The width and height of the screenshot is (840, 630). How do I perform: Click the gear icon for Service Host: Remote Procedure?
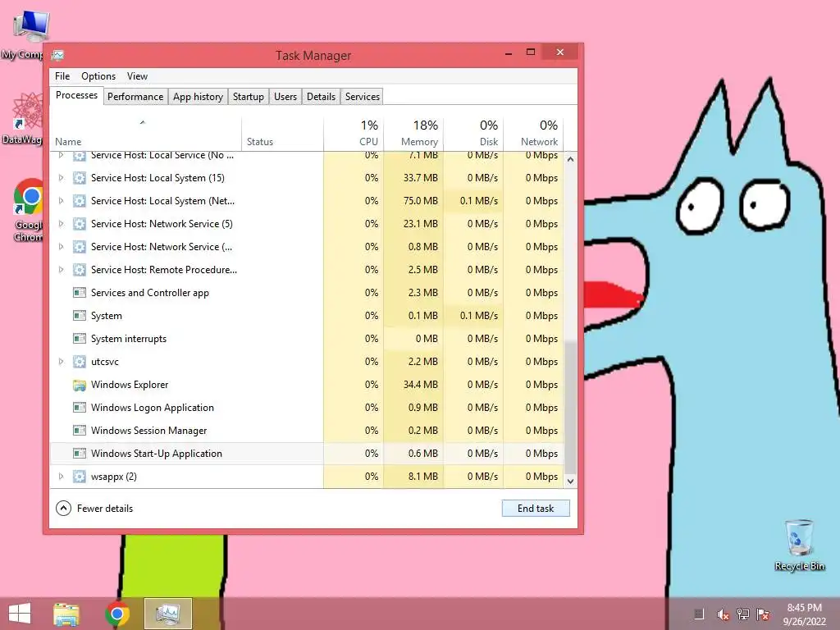pos(80,270)
